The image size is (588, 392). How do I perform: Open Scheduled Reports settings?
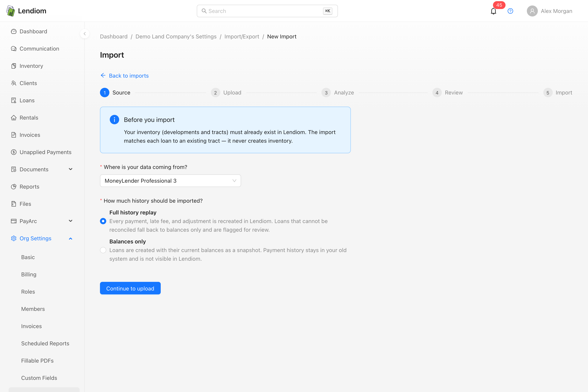pos(45,344)
